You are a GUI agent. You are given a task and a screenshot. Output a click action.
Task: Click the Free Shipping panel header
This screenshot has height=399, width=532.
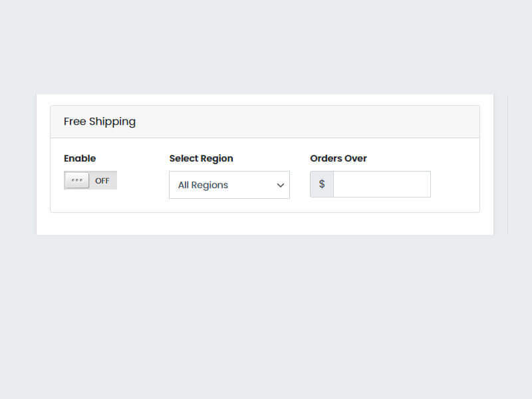click(100, 121)
